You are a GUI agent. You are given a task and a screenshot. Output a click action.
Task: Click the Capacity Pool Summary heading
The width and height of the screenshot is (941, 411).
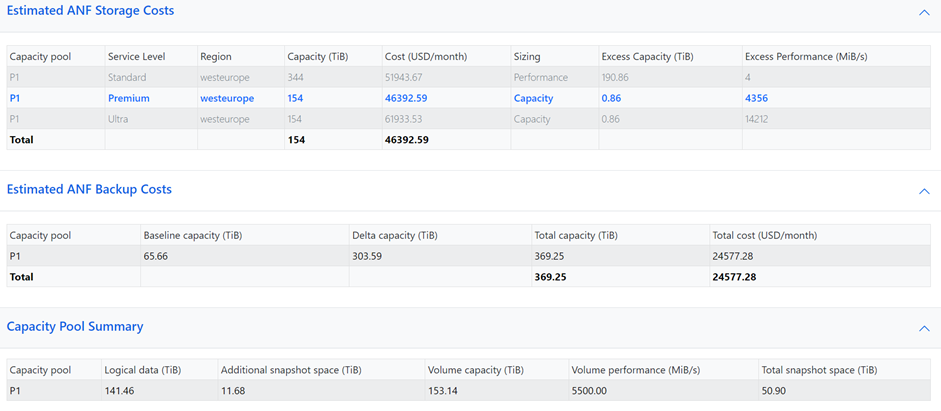75,326
